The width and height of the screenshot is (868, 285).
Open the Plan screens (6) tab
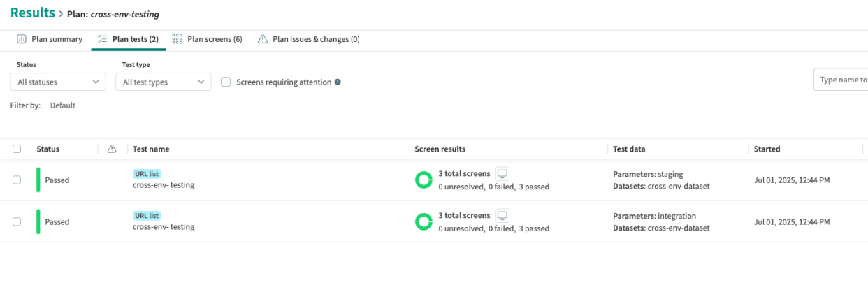pyautogui.click(x=207, y=39)
